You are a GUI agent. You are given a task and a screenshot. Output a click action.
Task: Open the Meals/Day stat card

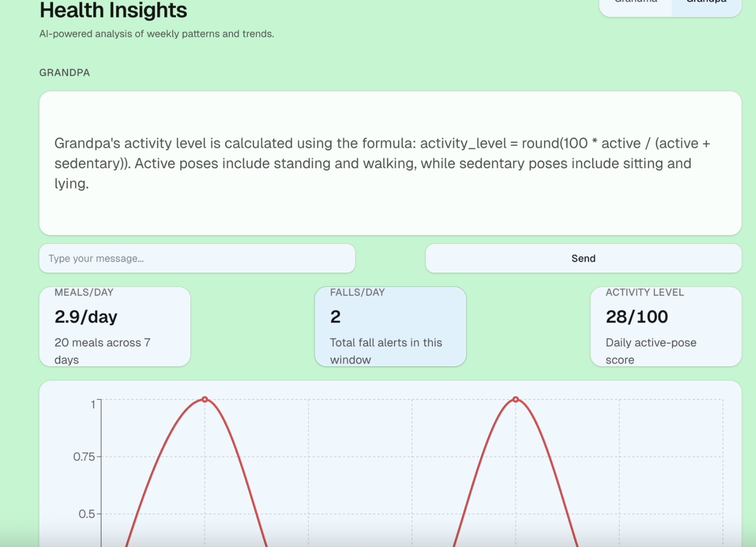click(114, 326)
